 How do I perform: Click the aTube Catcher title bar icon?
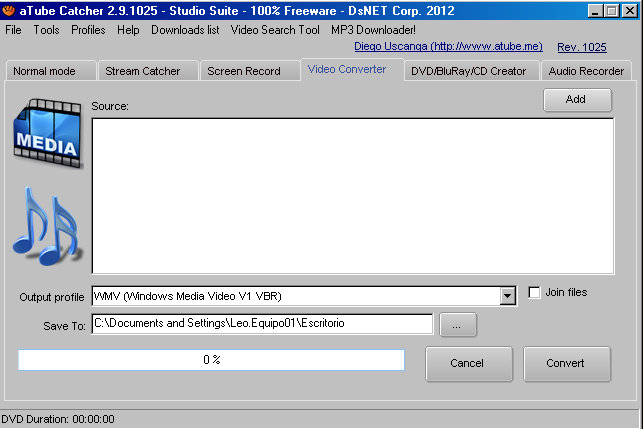tap(9, 9)
